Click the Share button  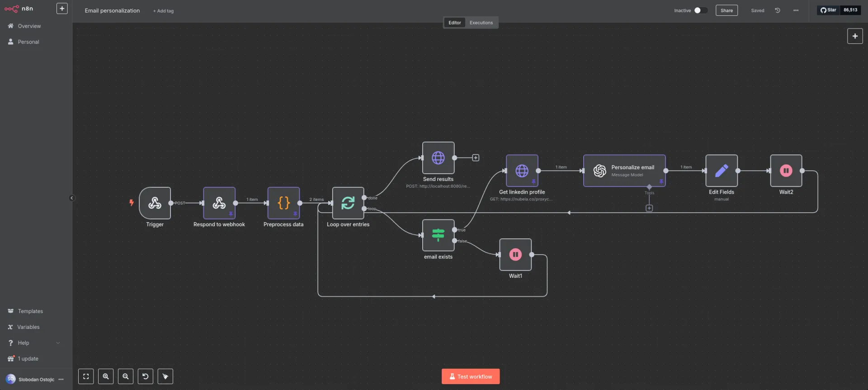coord(726,10)
